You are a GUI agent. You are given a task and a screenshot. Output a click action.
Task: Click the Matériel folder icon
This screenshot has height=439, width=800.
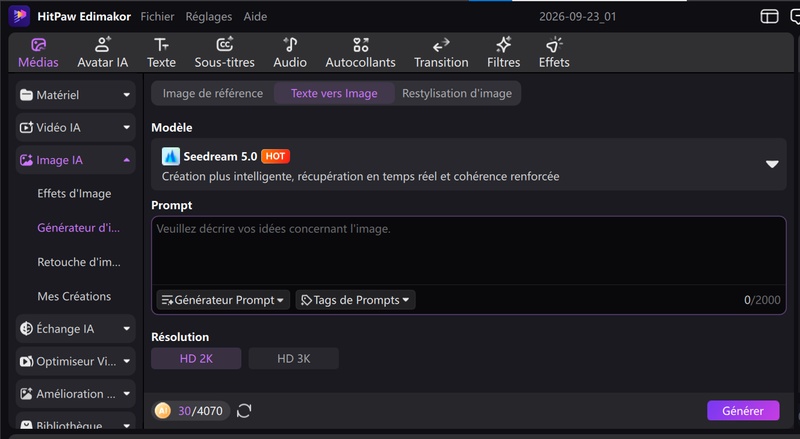(26, 95)
